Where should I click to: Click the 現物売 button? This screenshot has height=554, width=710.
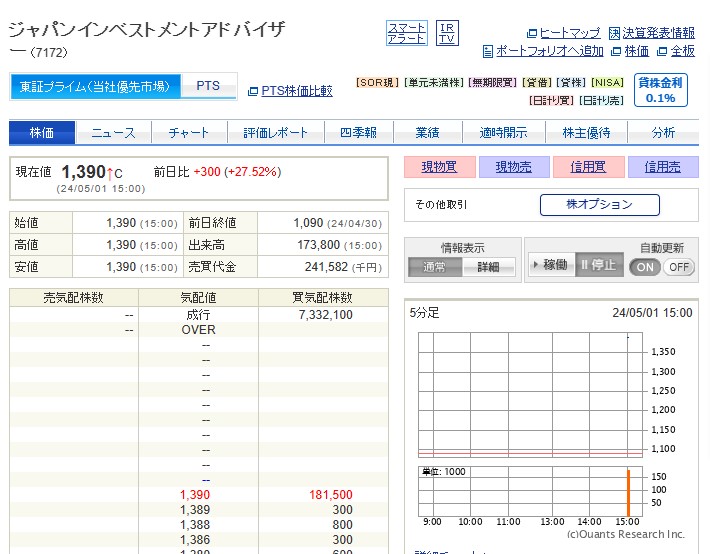(x=514, y=167)
